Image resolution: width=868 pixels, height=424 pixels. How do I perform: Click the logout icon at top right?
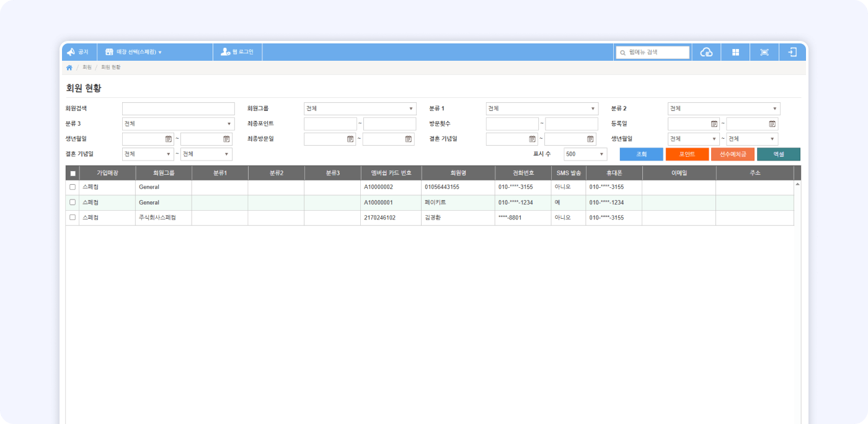792,52
